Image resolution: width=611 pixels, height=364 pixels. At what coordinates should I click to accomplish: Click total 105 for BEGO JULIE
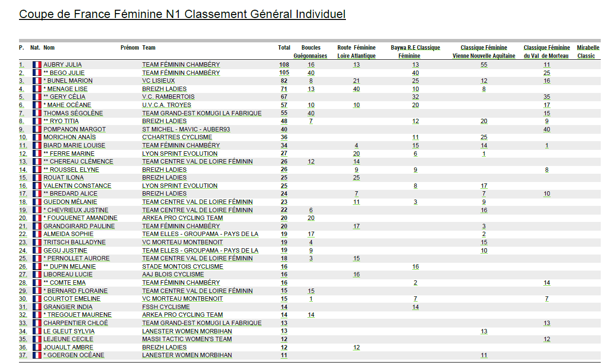click(x=285, y=73)
